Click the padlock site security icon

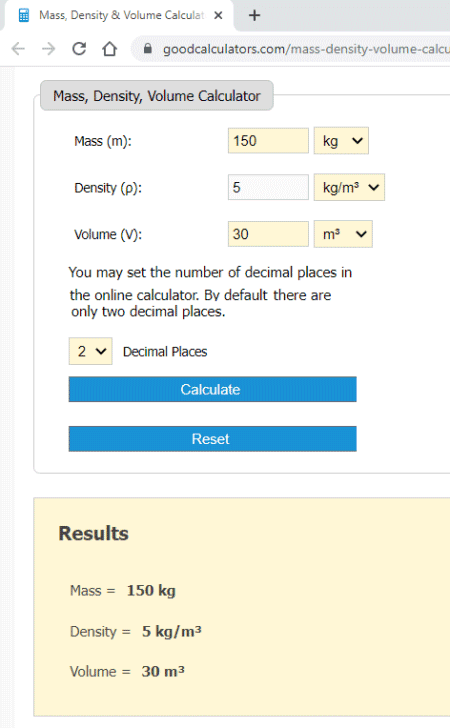point(148,48)
